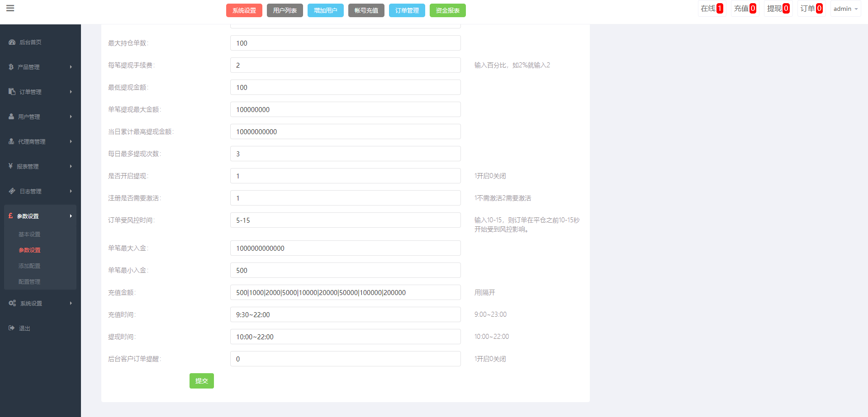The height and width of the screenshot is (417, 868).
Task: Open the 配置管理 submenu item
Action: pyautogui.click(x=29, y=281)
